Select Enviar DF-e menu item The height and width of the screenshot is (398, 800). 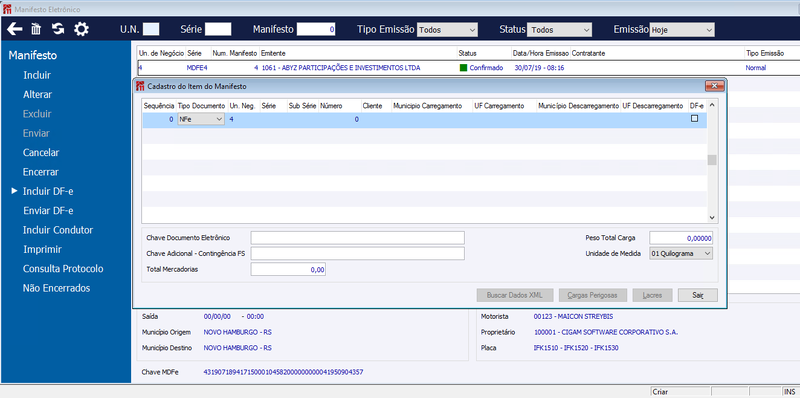(48, 211)
